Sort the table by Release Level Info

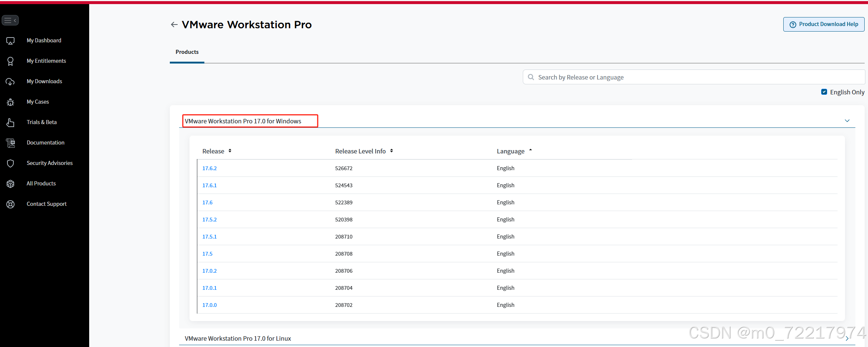[391, 151]
